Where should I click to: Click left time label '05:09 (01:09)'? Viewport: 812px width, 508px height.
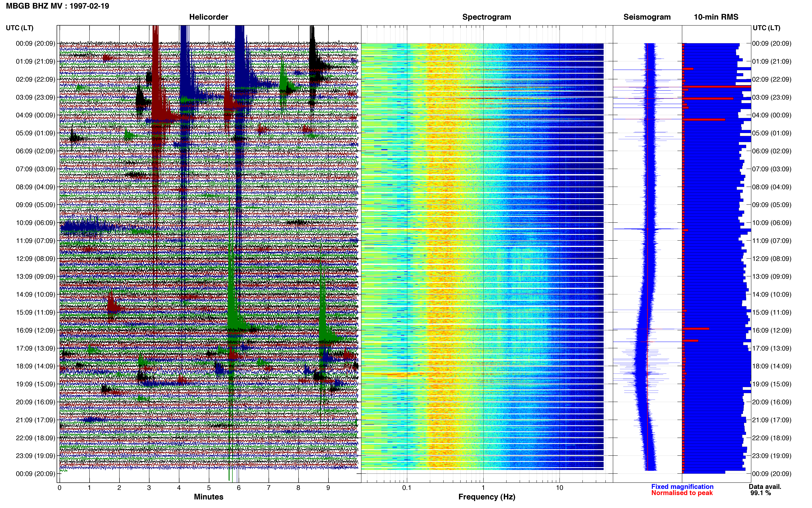(x=35, y=133)
